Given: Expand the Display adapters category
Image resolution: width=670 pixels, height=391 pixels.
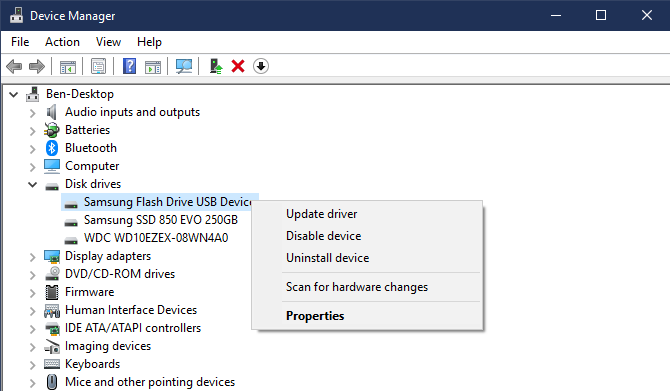Looking at the screenshot, I should tap(32, 257).
